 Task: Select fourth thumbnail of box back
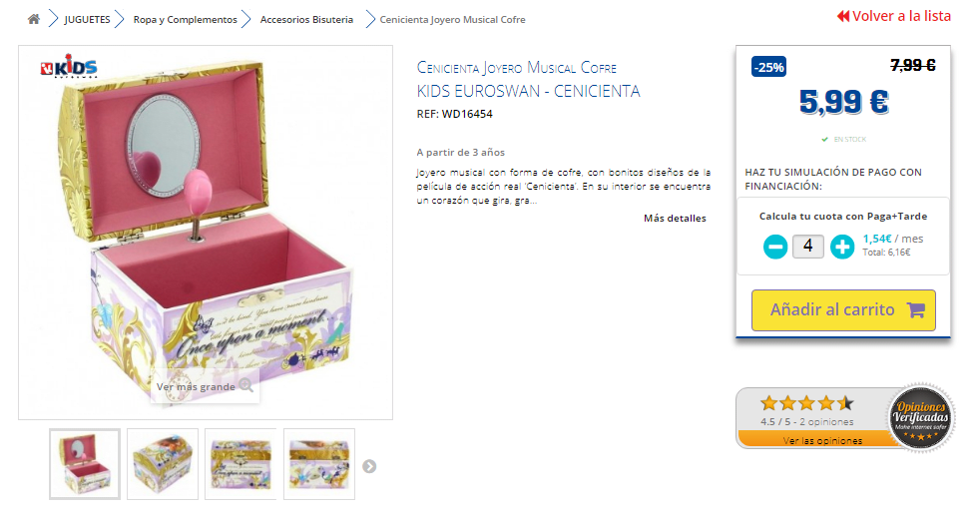click(x=319, y=464)
